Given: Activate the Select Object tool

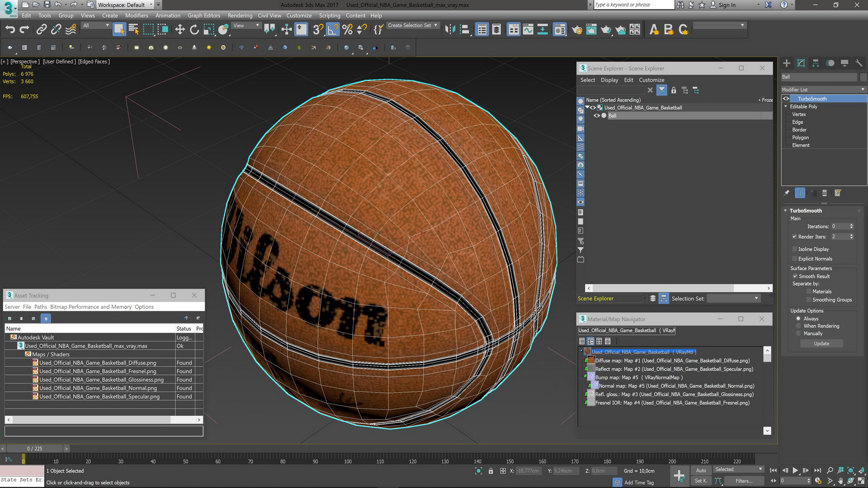Looking at the screenshot, I should point(119,30).
